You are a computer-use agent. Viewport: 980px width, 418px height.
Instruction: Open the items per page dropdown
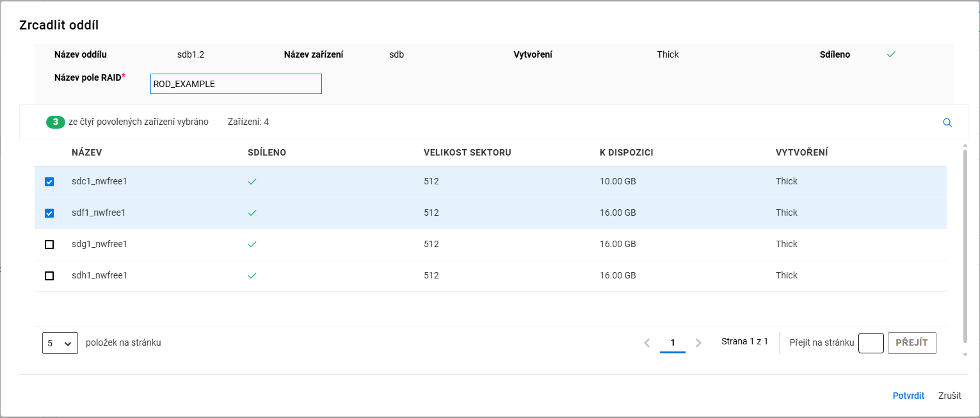[x=60, y=343]
